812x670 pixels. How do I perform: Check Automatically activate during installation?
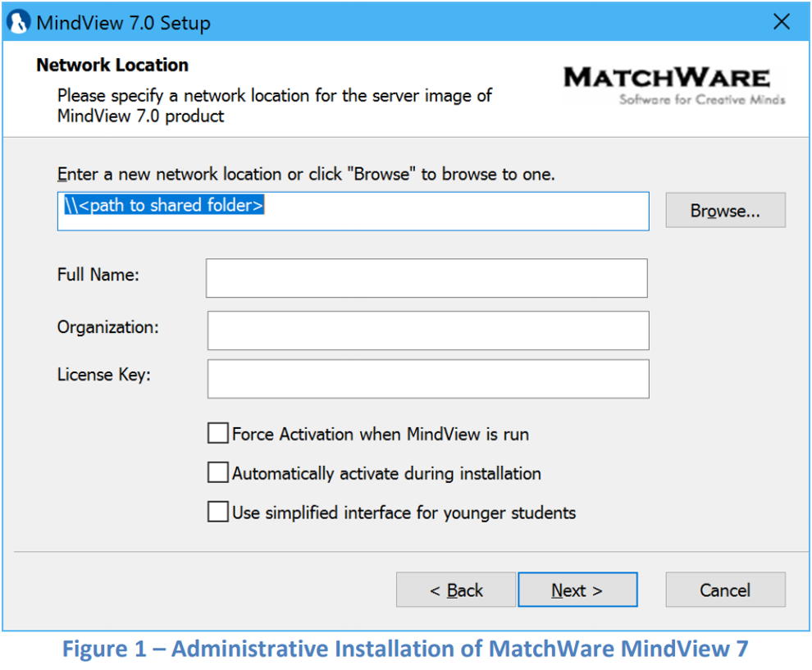point(218,472)
